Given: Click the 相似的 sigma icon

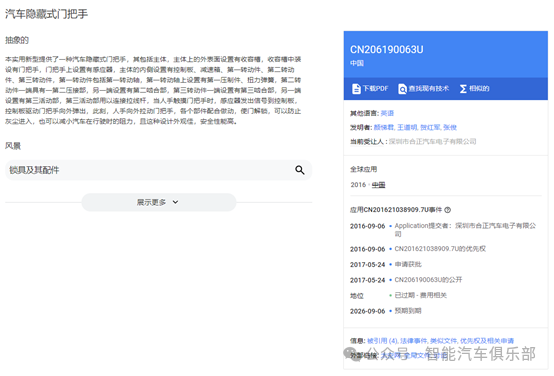Looking at the screenshot, I should pos(463,89).
